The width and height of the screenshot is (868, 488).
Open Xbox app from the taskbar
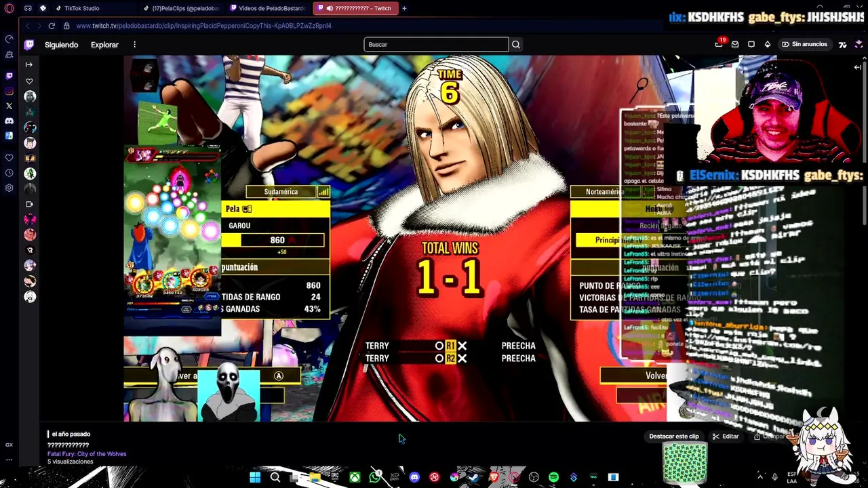point(355,477)
